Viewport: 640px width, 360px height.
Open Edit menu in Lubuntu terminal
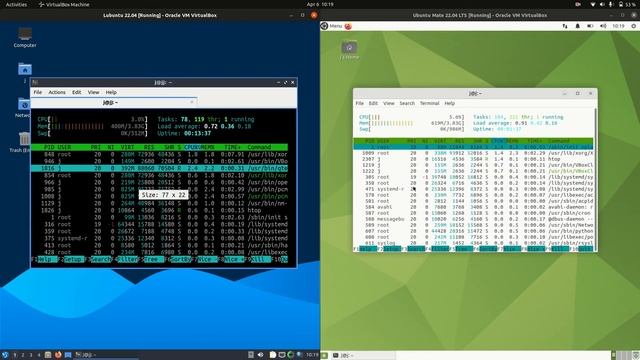pyautogui.click(x=77, y=92)
